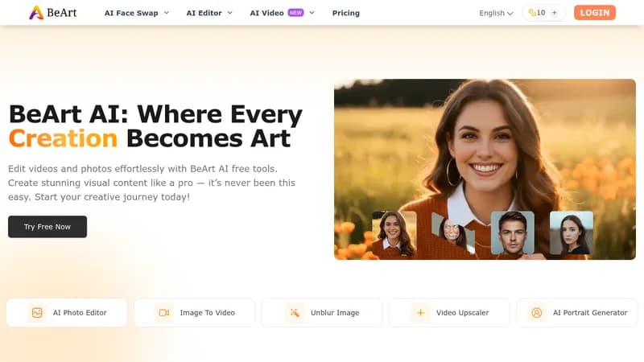This screenshot has width=644, height=362.
Task: Expand the AI Editor chevron
Action: tap(230, 13)
